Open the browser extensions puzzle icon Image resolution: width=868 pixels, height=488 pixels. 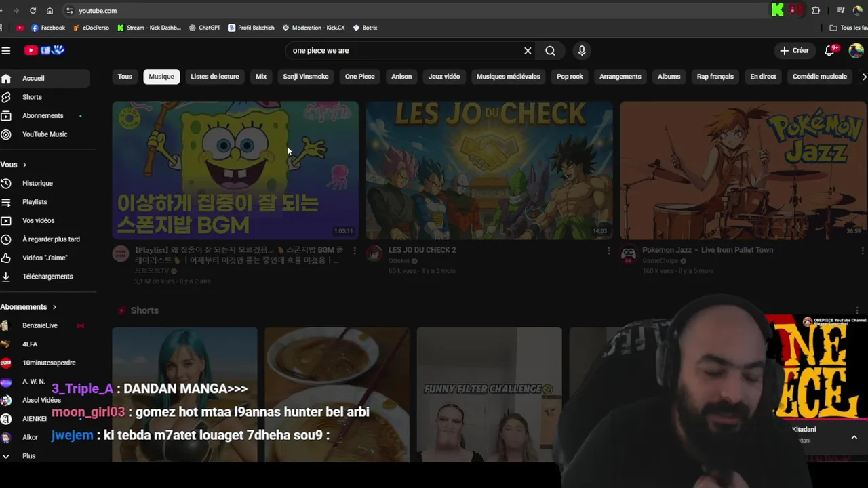click(x=816, y=11)
